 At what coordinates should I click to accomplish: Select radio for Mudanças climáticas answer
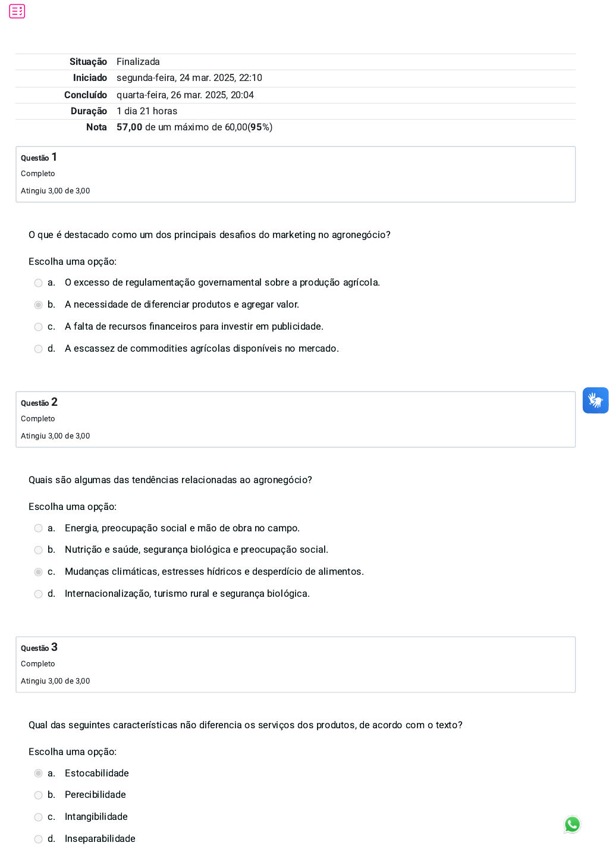coord(39,572)
